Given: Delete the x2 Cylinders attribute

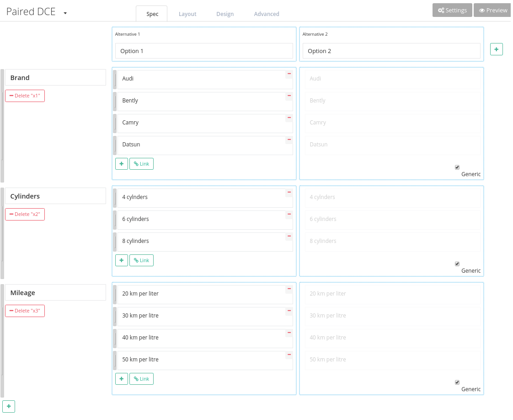Looking at the screenshot, I should tap(25, 214).
